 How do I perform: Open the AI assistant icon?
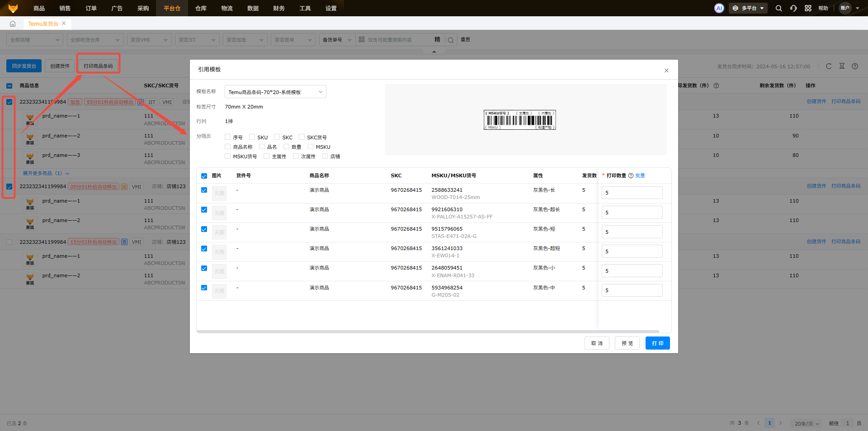719,8
